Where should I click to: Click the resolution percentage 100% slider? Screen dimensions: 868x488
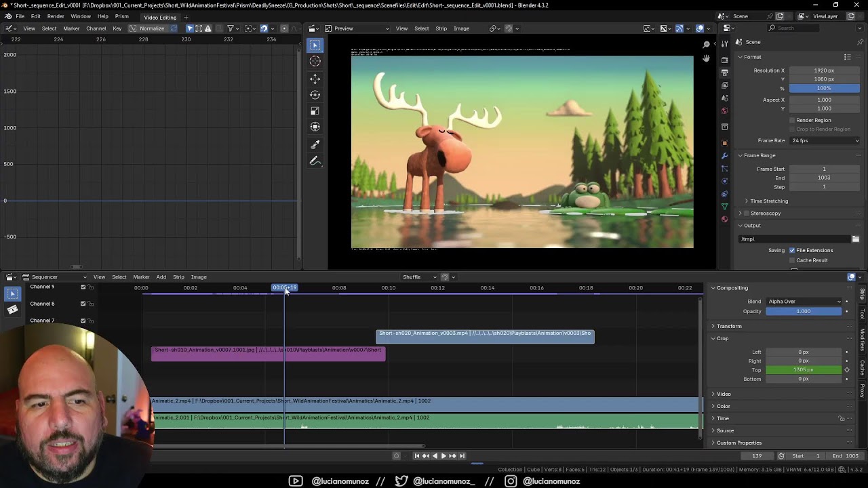pyautogui.click(x=825, y=88)
